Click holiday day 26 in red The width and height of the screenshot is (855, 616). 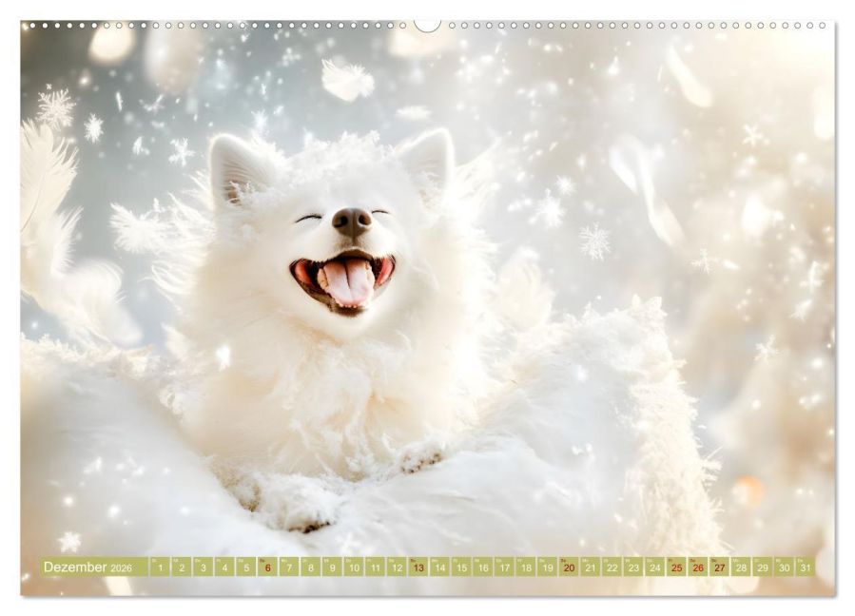coord(698,568)
